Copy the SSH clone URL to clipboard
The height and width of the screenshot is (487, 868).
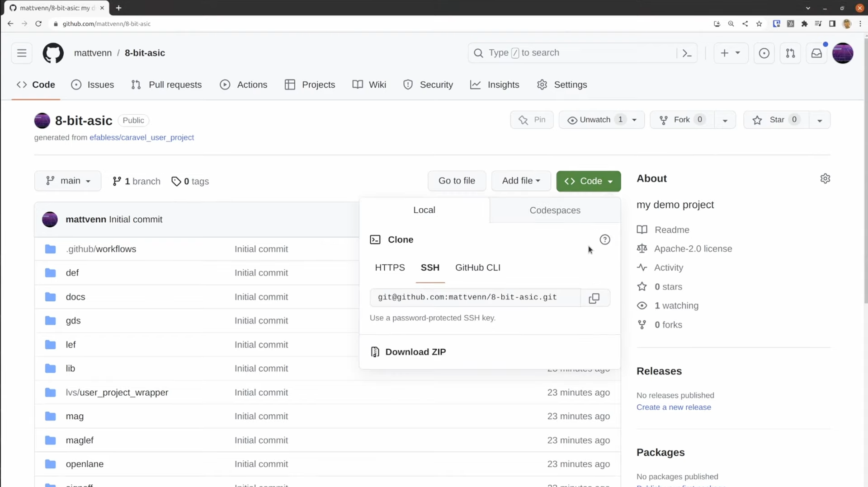click(594, 298)
